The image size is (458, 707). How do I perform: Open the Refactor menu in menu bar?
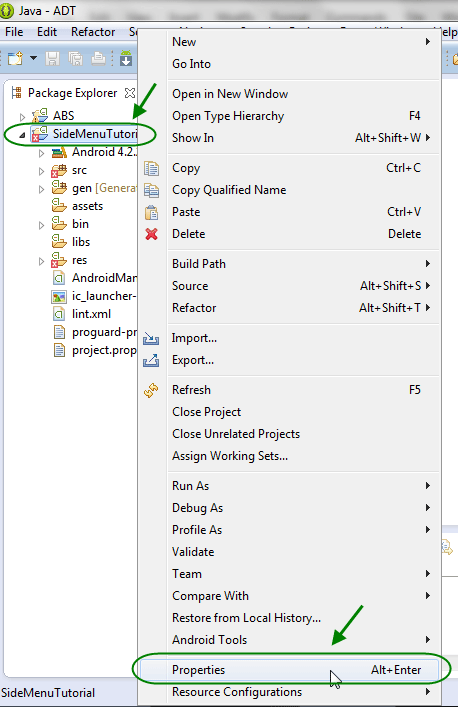click(x=93, y=32)
